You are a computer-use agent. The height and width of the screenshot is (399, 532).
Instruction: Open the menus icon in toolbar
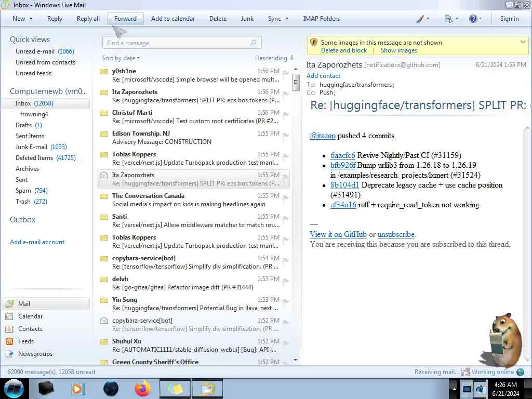click(x=448, y=19)
